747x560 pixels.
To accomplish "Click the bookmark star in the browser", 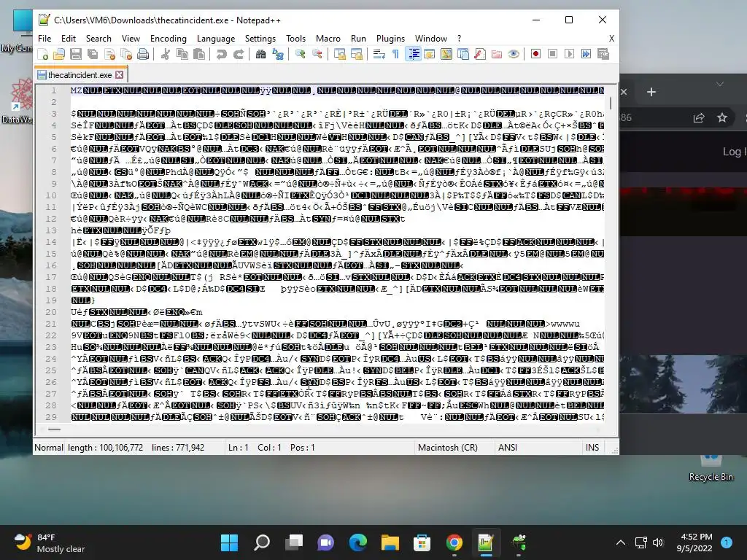I will point(722,117).
